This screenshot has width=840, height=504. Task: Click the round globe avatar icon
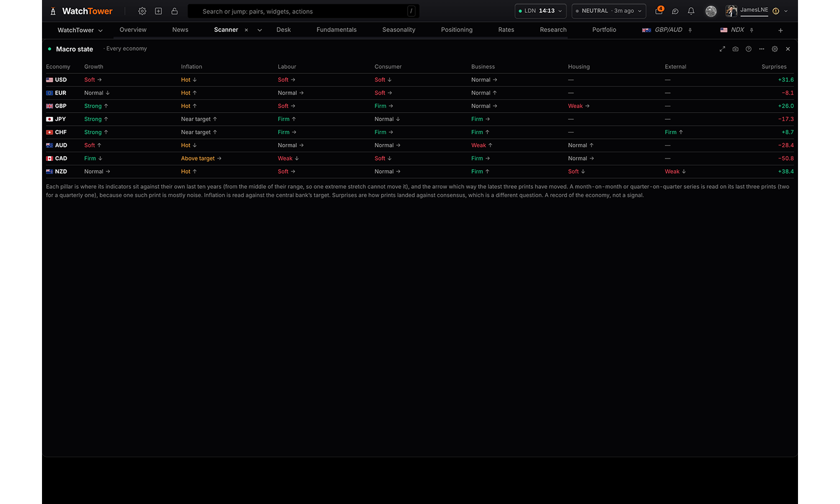coord(711,11)
